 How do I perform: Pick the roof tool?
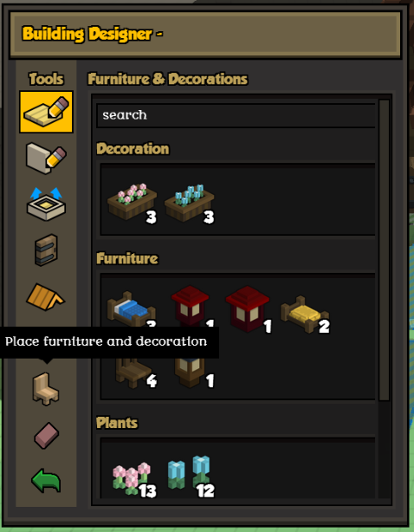click(x=45, y=297)
